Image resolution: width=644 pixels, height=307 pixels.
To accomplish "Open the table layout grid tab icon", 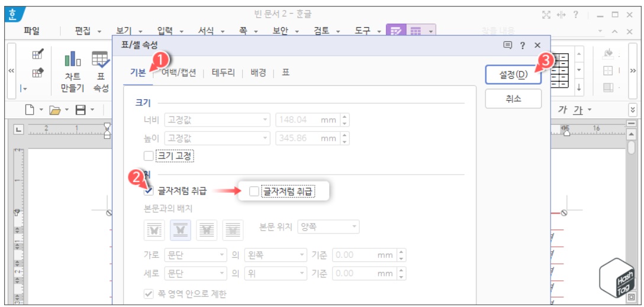I will point(416,31).
